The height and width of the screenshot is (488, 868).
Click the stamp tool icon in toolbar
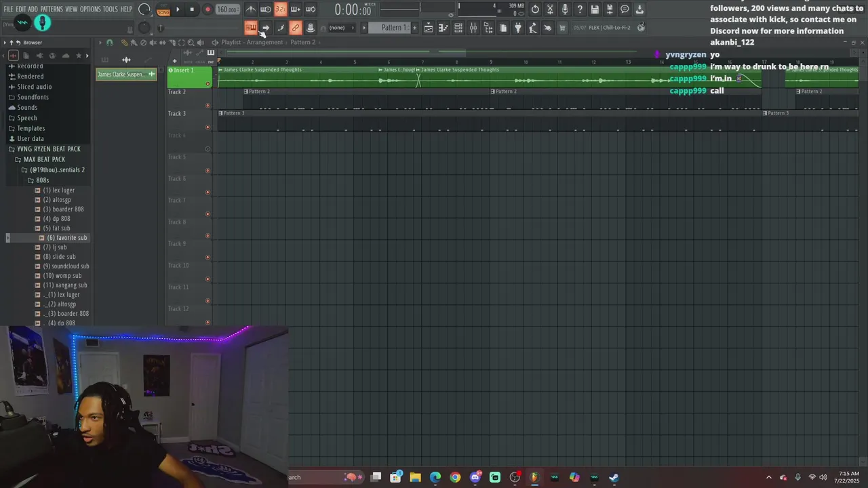[x=310, y=28]
